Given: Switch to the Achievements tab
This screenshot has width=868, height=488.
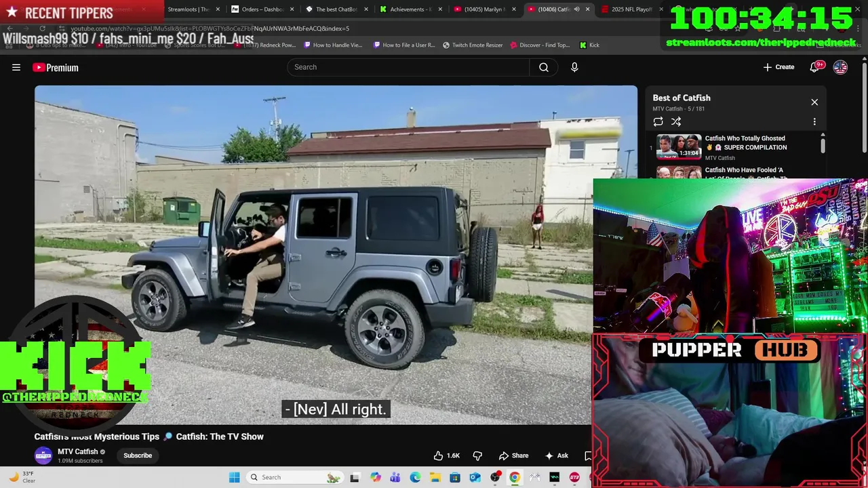Looking at the screenshot, I should coord(411,9).
